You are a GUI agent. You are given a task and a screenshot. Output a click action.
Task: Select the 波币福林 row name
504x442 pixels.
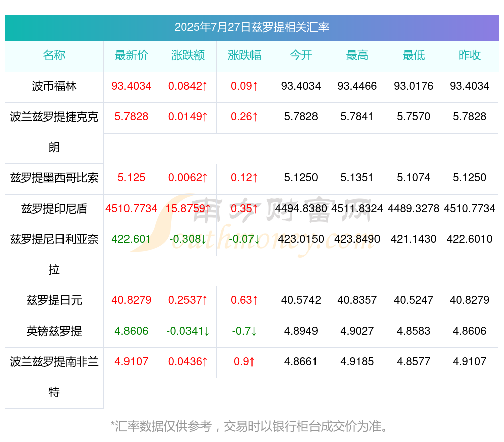pyautogui.click(x=54, y=86)
